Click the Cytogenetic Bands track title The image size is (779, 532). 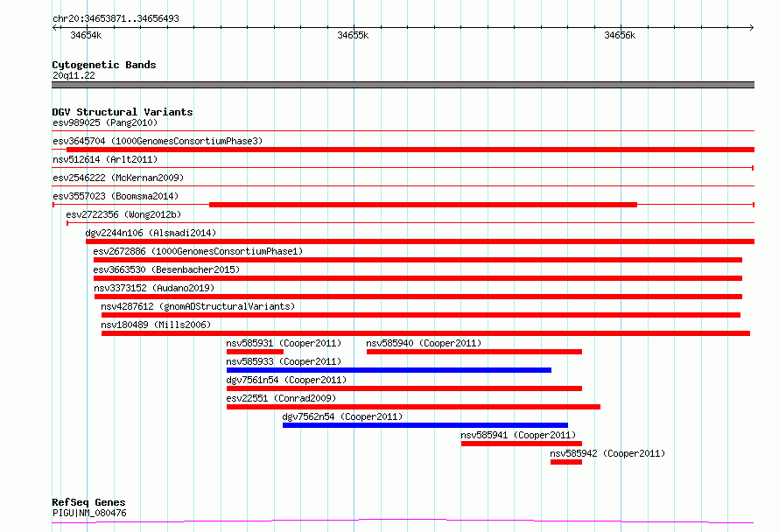pos(104,65)
